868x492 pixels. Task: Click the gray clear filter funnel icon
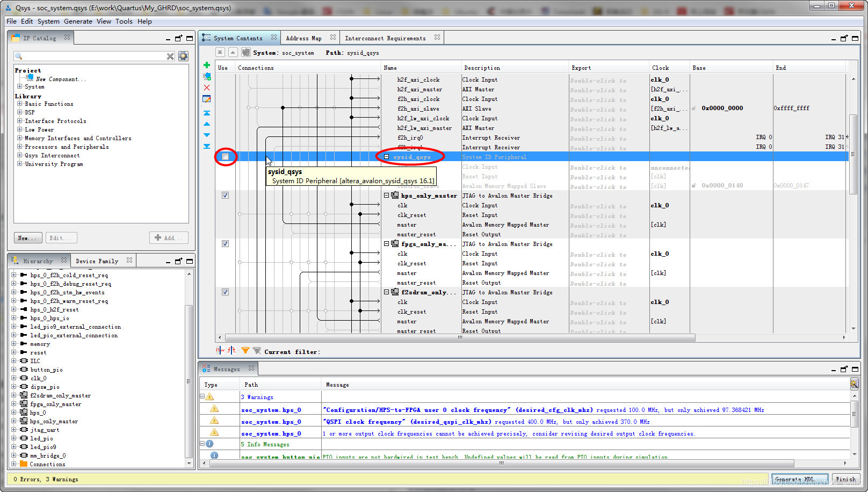tap(257, 351)
